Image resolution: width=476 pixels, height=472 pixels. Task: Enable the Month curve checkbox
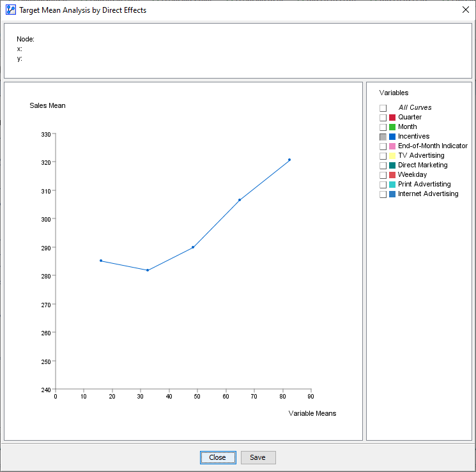coord(383,127)
